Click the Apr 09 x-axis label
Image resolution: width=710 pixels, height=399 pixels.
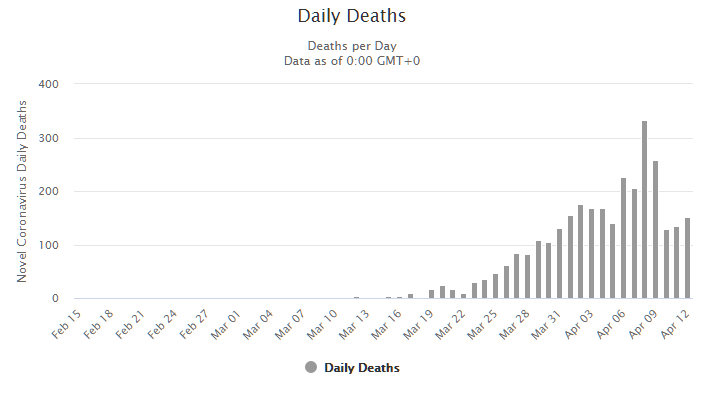(x=643, y=324)
